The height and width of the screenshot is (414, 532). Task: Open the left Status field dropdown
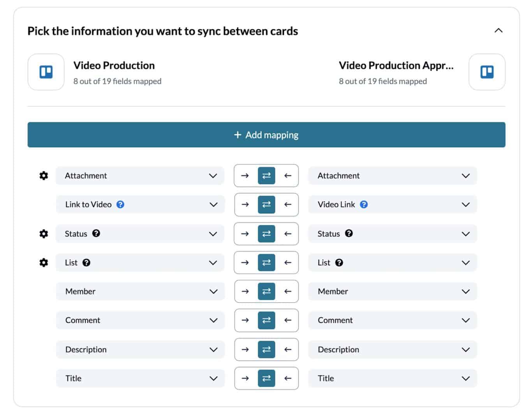[140, 234]
